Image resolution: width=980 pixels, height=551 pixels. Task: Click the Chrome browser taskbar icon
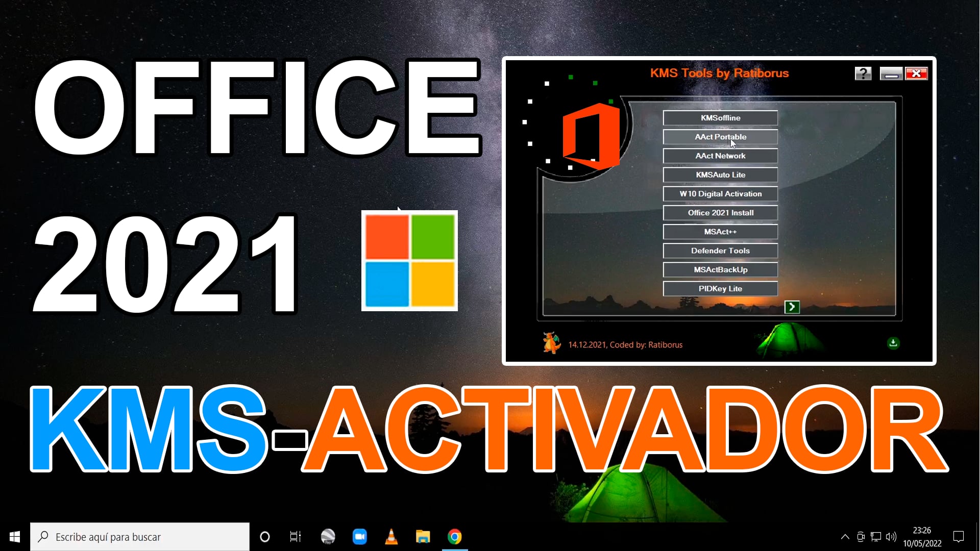(x=455, y=536)
